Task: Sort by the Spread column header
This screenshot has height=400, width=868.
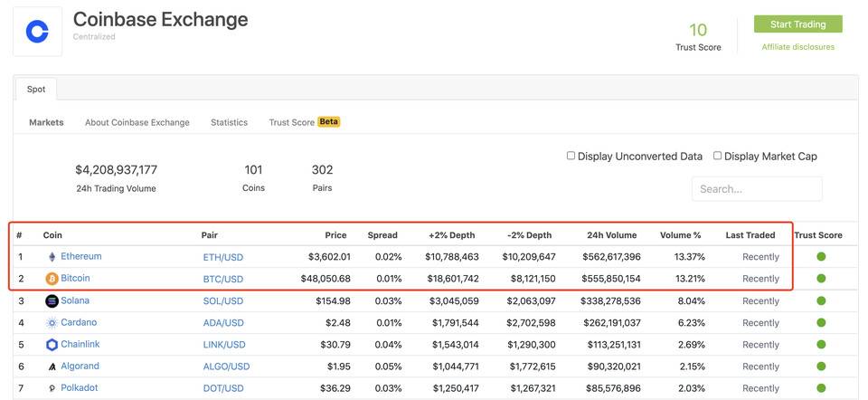Action: click(x=382, y=235)
